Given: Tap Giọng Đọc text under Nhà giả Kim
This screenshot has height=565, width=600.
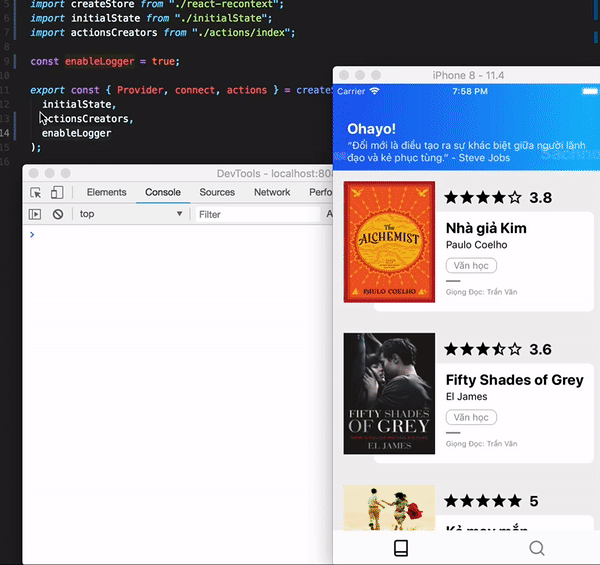Looking at the screenshot, I should tap(481, 292).
